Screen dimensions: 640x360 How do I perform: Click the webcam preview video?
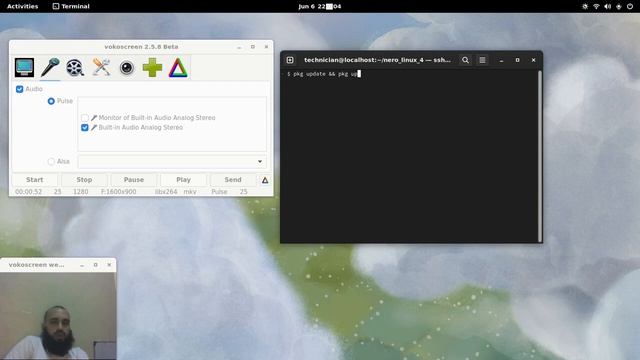[x=58, y=316]
